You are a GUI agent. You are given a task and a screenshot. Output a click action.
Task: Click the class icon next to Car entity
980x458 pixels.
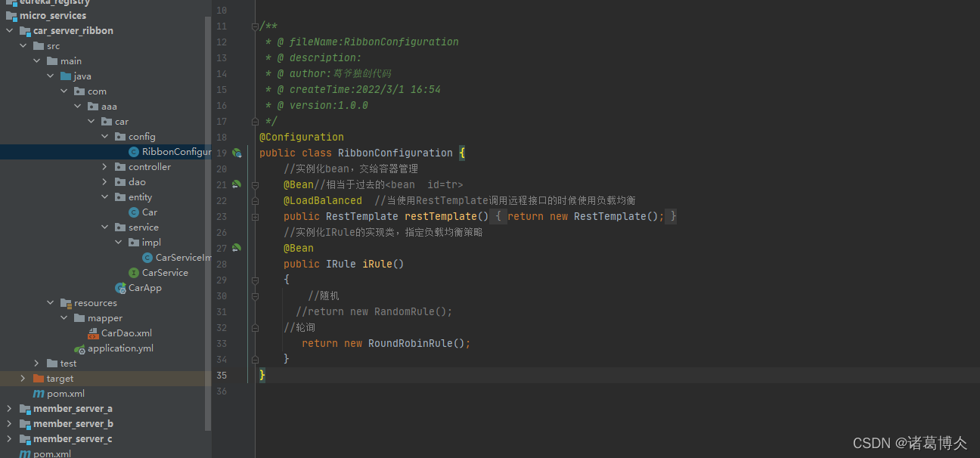coord(134,212)
